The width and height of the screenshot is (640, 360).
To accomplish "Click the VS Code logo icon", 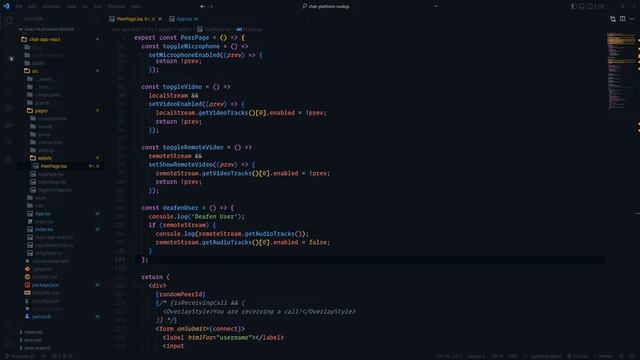I will point(6,6).
